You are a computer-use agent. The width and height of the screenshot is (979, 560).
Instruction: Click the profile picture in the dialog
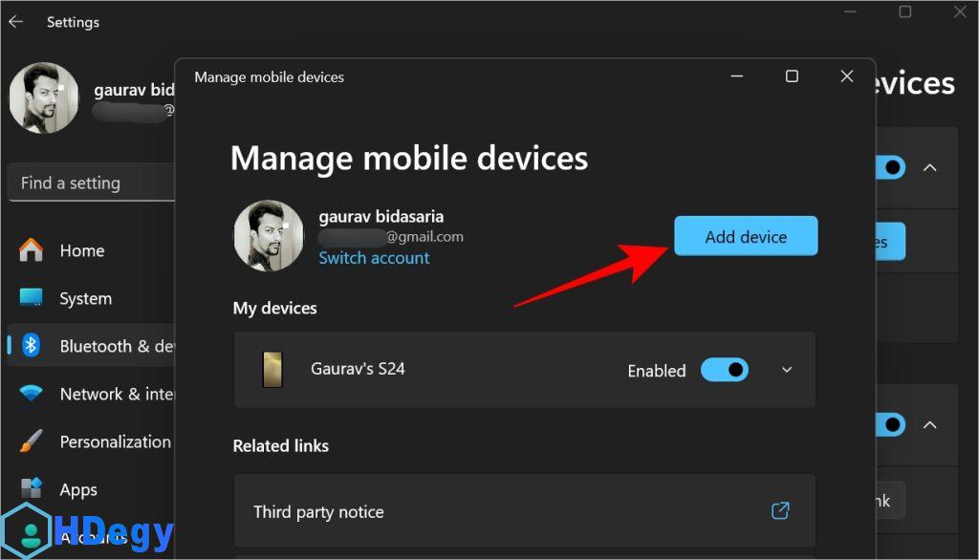[269, 236]
